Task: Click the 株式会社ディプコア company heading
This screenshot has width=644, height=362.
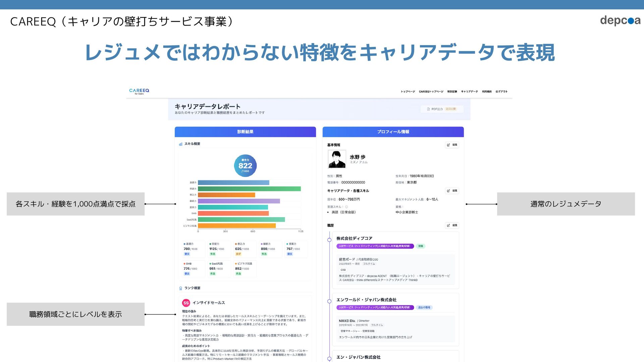Action: click(x=354, y=238)
